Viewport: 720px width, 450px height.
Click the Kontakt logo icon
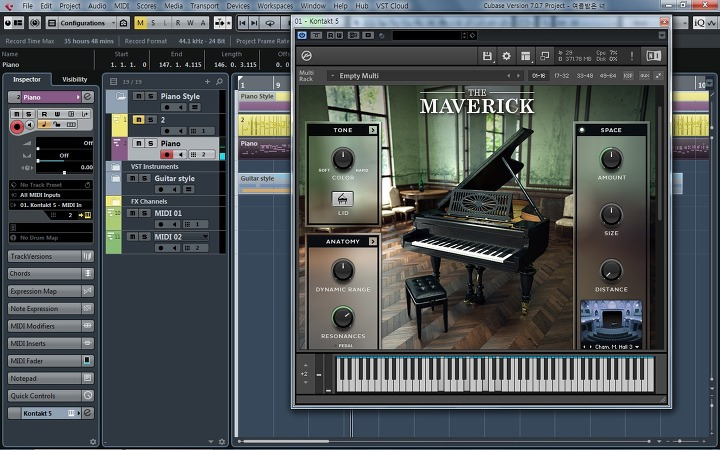pos(306,56)
